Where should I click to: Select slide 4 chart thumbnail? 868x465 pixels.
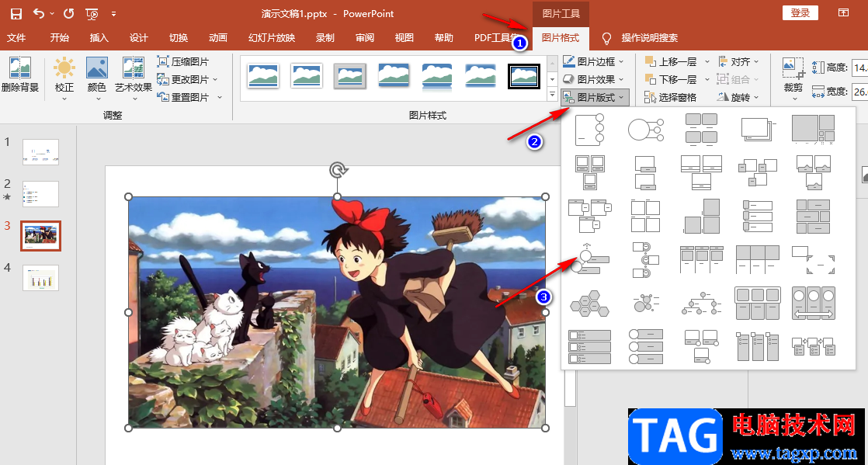[40, 278]
